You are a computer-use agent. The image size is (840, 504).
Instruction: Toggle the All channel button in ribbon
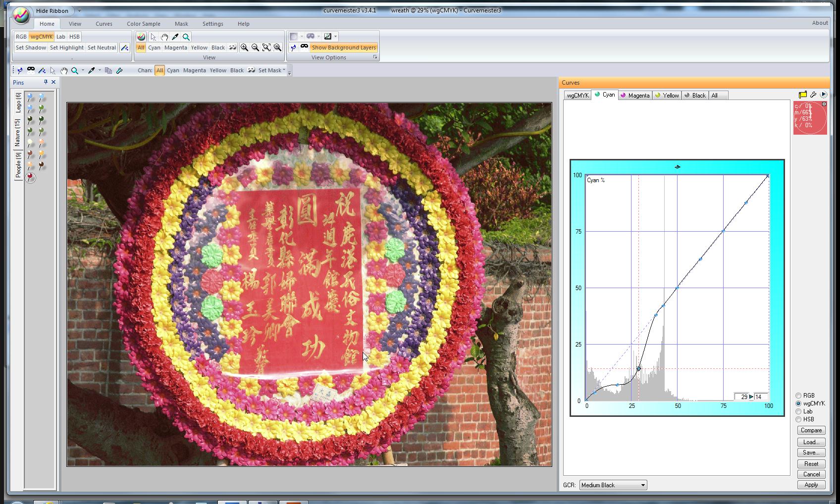tap(141, 48)
